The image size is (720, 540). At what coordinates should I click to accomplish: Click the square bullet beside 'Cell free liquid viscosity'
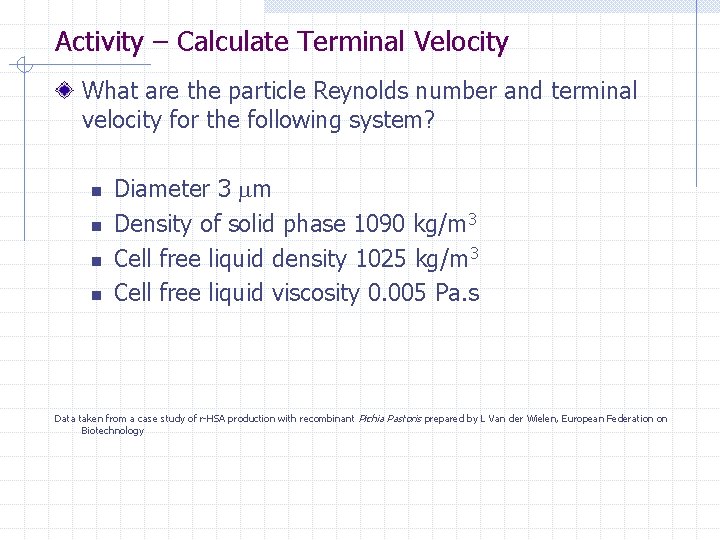96,295
